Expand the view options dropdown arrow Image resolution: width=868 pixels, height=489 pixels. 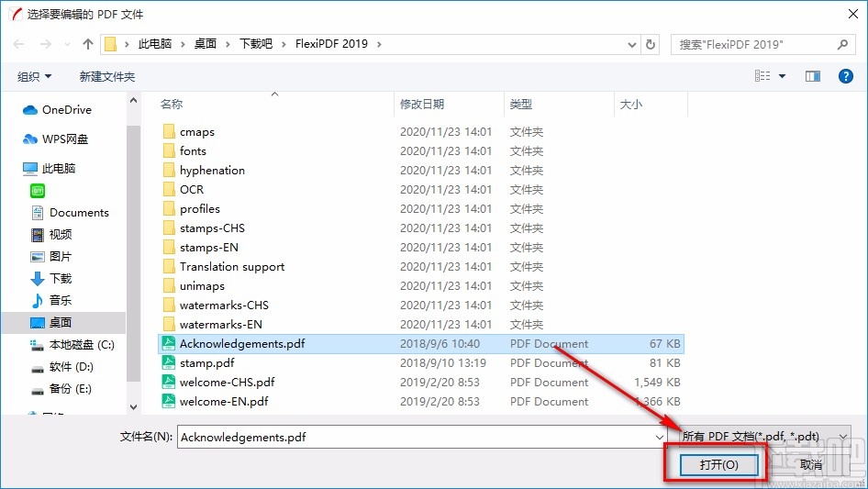(x=782, y=76)
